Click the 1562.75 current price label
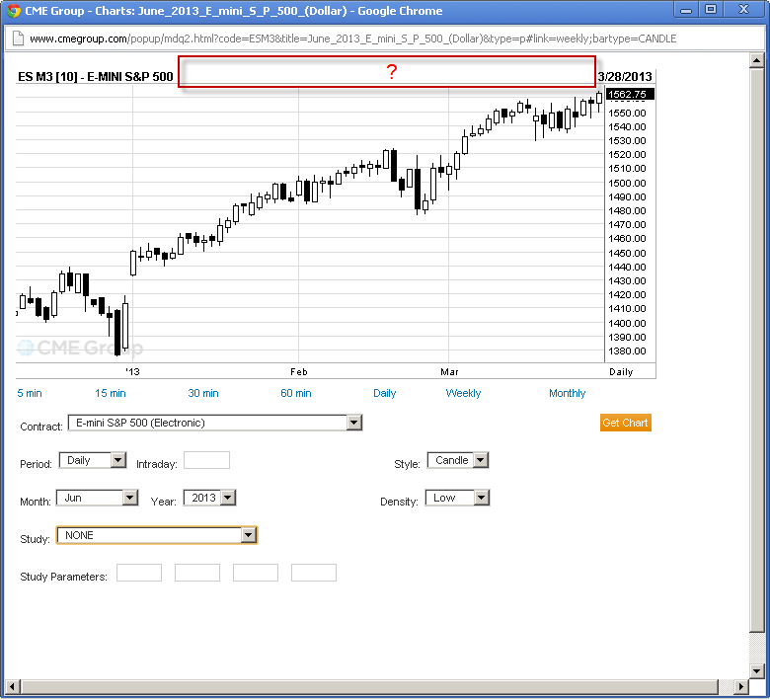The height and width of the screenshot is (700, 770). coord(630,94)
